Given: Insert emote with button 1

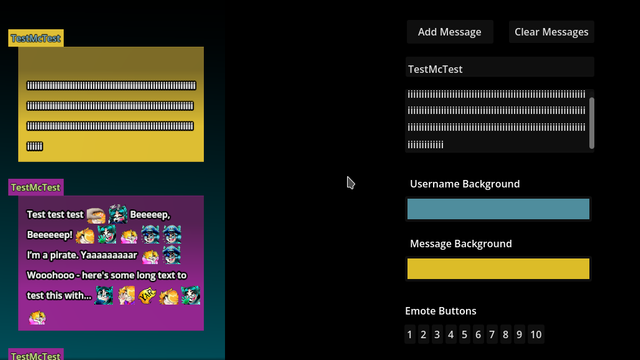Looking at the screenshot, I should [410, 335].
